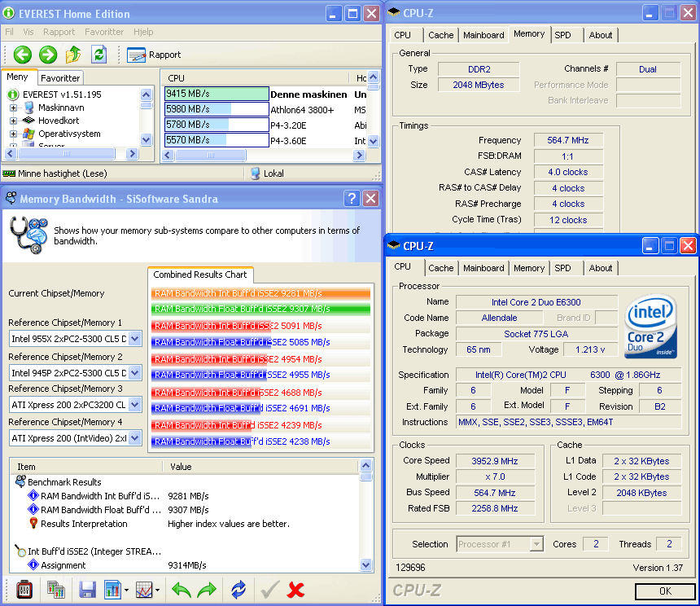Viewport: 700px width, 606px height.
Task: Click scroll-down arrow of EVEREST results list
Action: (x=374, y=141)
